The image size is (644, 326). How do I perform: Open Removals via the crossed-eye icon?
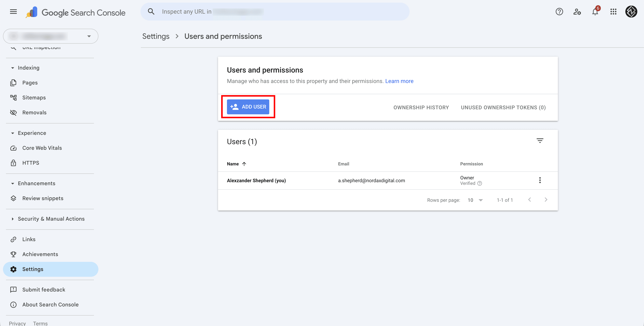[13, 113]
